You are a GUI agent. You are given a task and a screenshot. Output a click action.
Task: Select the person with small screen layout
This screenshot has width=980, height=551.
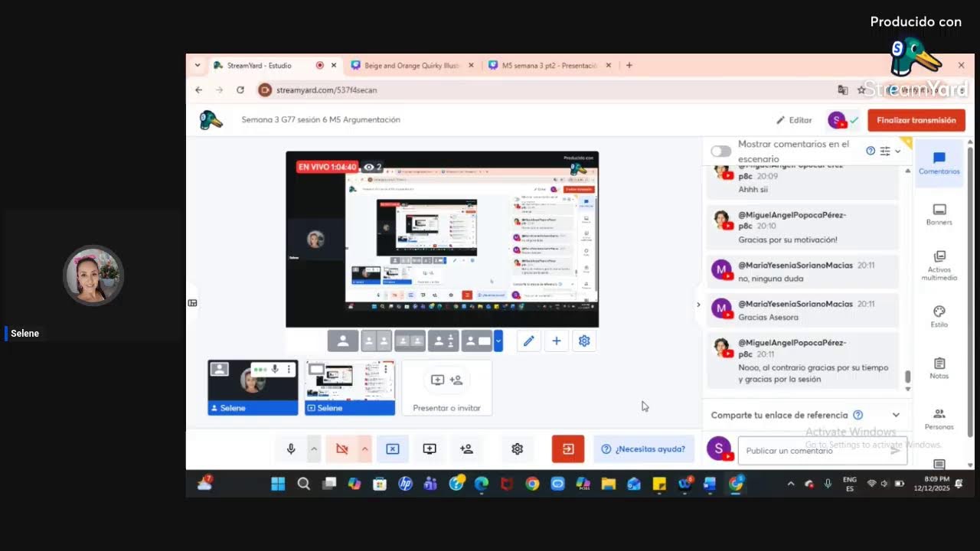coord(443,341)
